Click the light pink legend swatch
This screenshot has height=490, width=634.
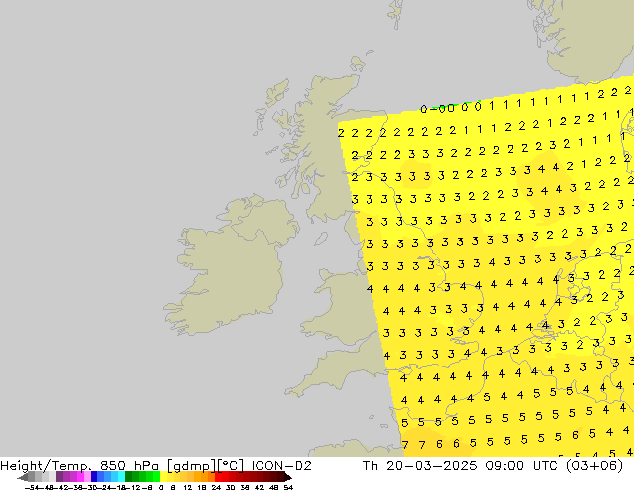click(x=87, y=477)
